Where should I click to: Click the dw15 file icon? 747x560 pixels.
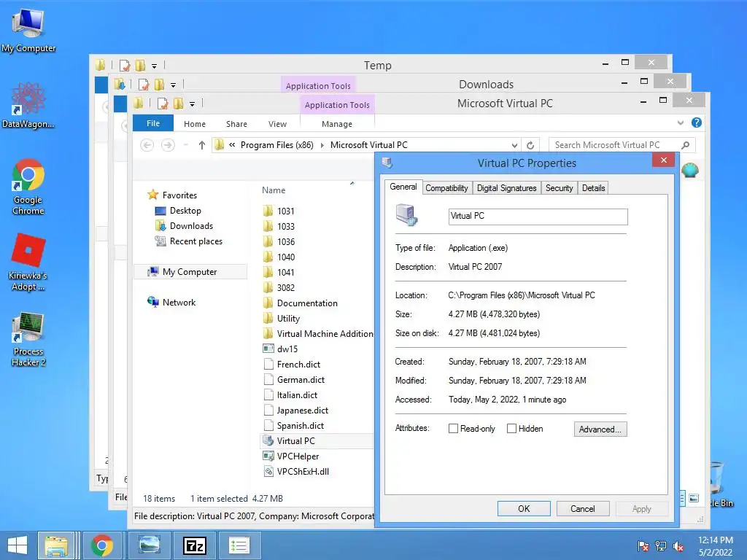(268, 349)
